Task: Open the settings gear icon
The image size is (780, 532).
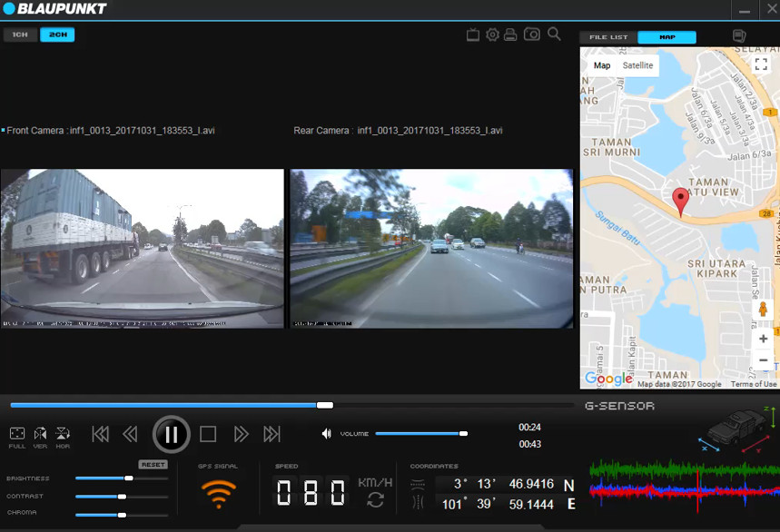Action: 492,34
